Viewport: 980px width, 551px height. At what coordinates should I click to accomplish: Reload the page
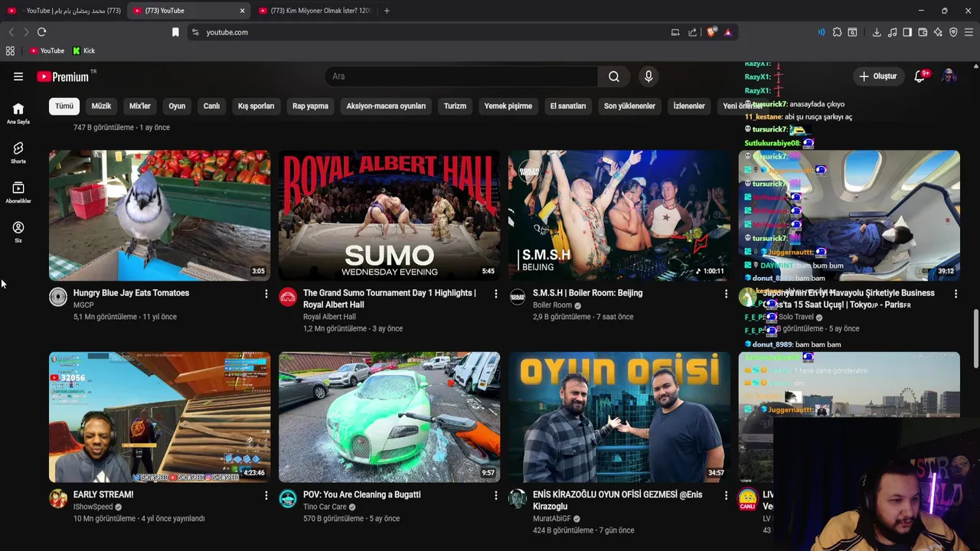(42, 32)
